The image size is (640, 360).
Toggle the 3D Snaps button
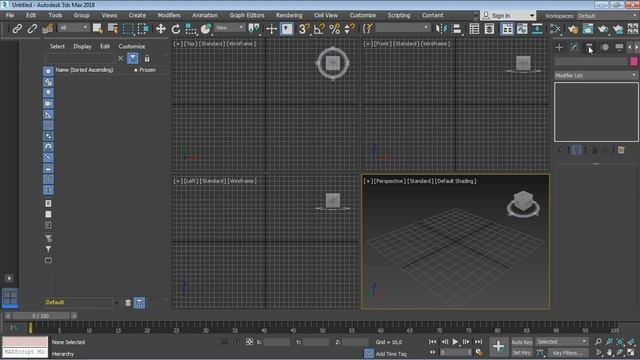click(304, 29)
